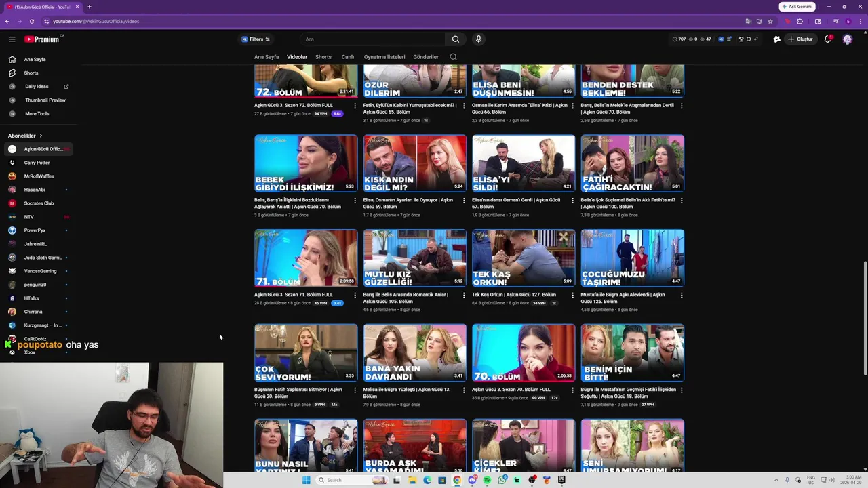Bookmark page with the star icon
Viewport: 868px width, 488px height.
770,21
